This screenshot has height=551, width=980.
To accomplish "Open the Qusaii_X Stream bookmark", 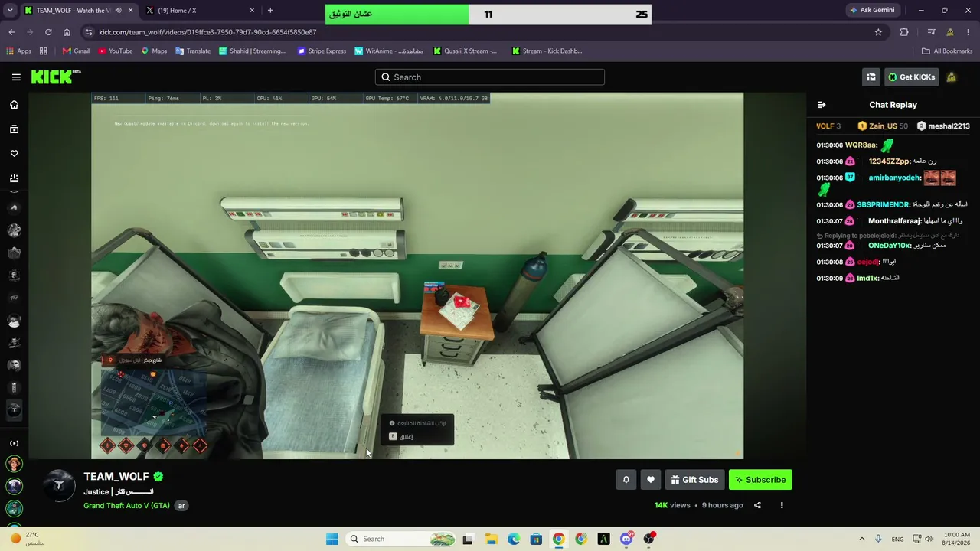I will point(465,51).
